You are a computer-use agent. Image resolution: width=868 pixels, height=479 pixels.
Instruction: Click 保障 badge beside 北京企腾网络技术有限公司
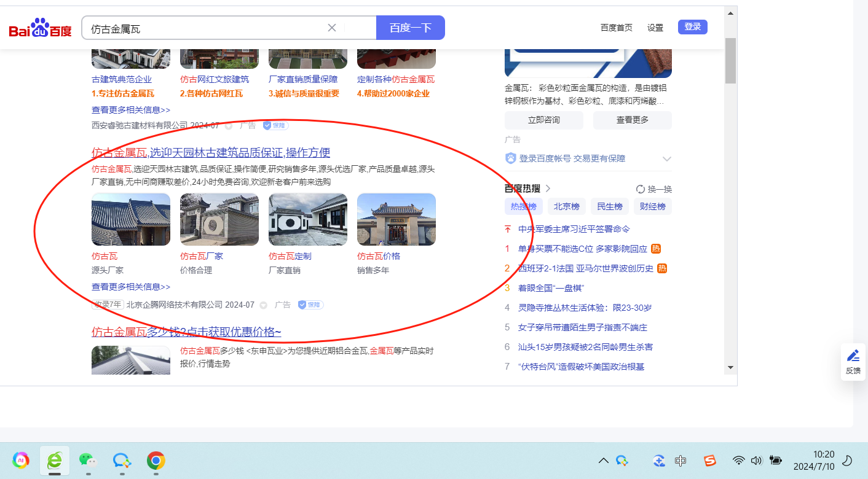[310, 305]
